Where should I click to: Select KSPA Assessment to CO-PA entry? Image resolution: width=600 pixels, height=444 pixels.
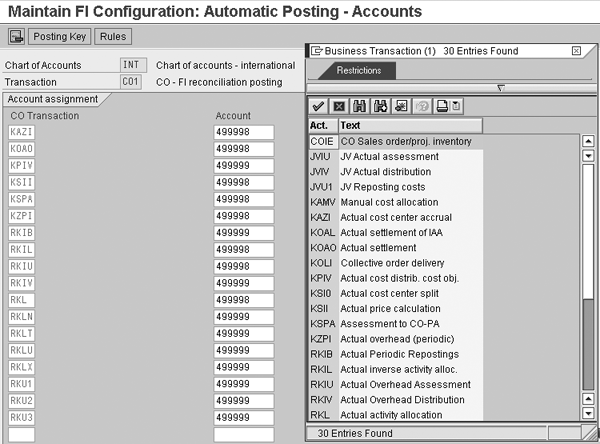pyautogui.click(x=396, y=324)
